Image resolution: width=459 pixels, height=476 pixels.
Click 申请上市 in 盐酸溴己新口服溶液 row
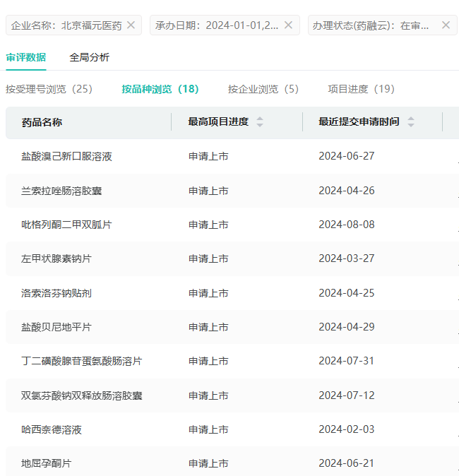[208, 156]
